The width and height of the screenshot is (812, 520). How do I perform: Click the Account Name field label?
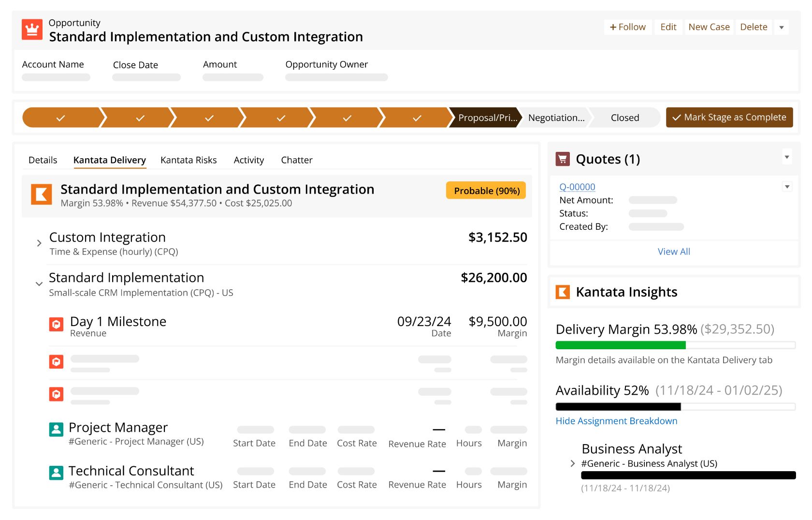pos(53,64)
